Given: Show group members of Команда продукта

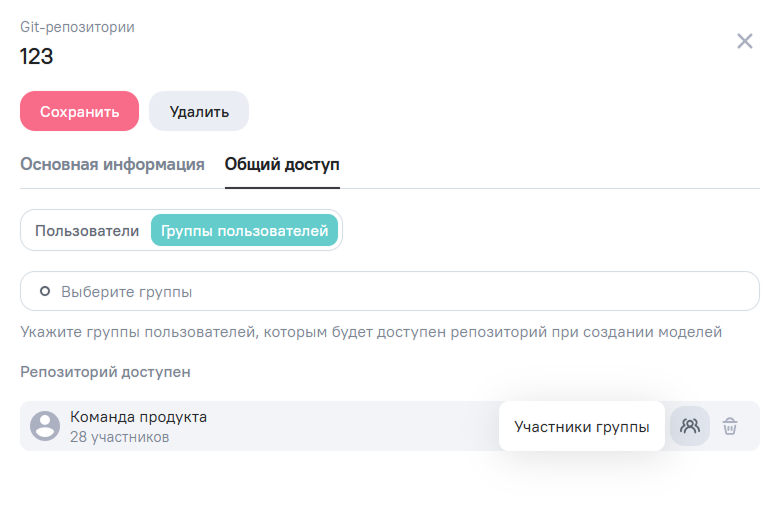Looking at the screenshot, I should tap(689, 426).
